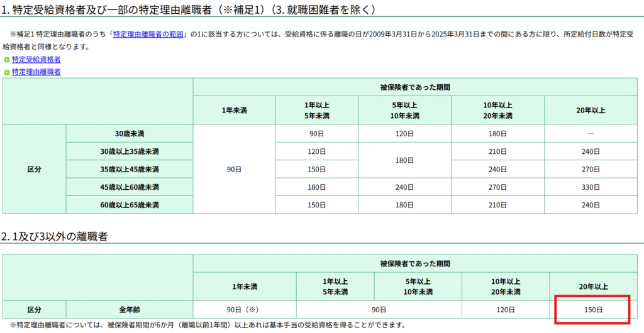Click 区分 row header of section 2 table
Screen dimensions: 644x333
tap(34, 309)
